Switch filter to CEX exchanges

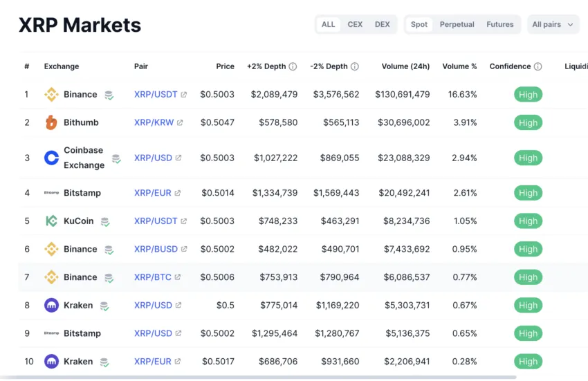[355, 24]
